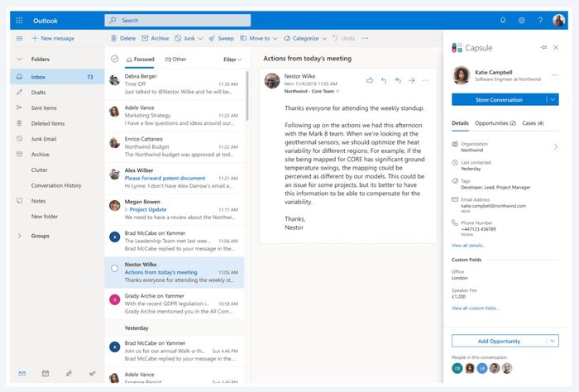Switch to the Other tab
Screen dimensions: 579x392
175,59
